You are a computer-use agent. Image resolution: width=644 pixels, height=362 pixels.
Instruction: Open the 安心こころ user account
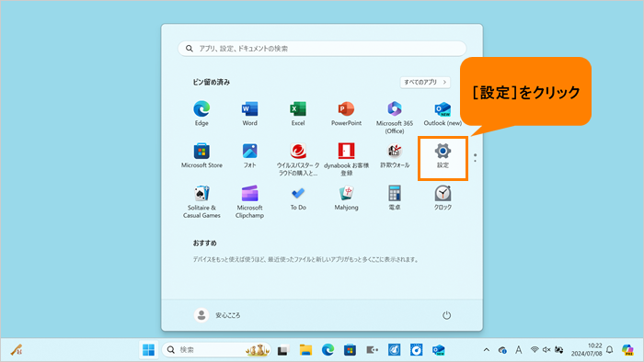(217, 315)
